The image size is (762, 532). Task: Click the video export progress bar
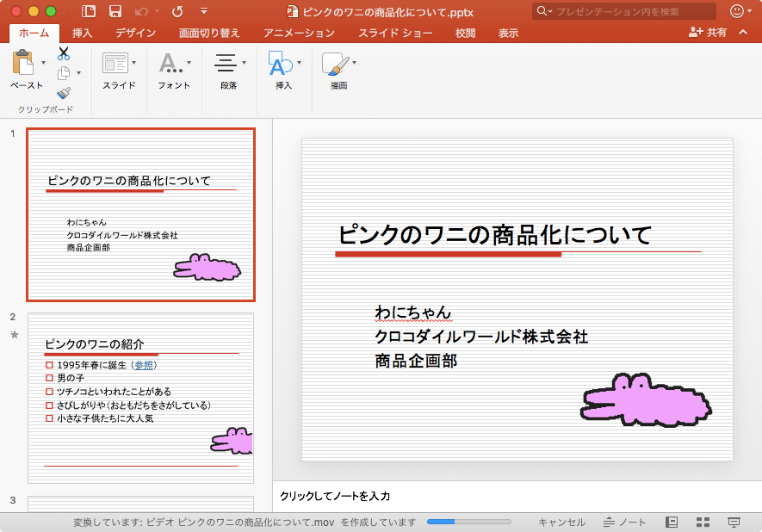[x=468, y=523]
